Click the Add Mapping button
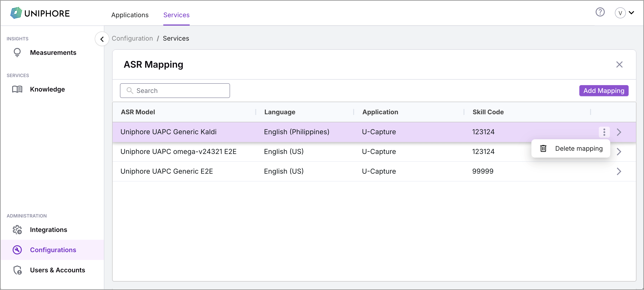The width and height of the screenshot is (644, 290). 604,90
